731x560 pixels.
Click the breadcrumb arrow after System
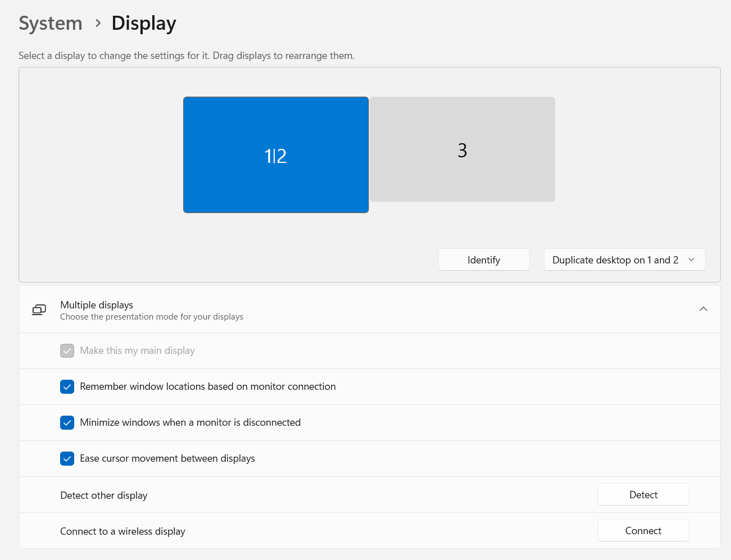coord(98,23)
